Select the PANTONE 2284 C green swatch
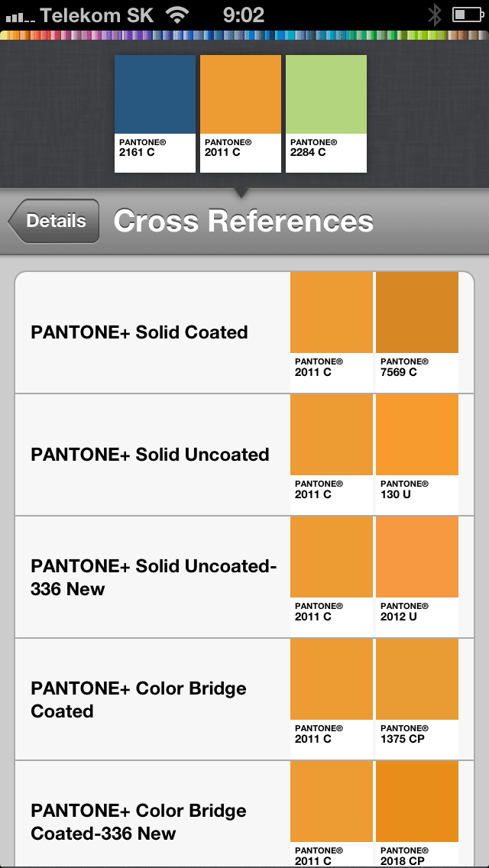This screenshot has width=489, height=868. (326, 113)
